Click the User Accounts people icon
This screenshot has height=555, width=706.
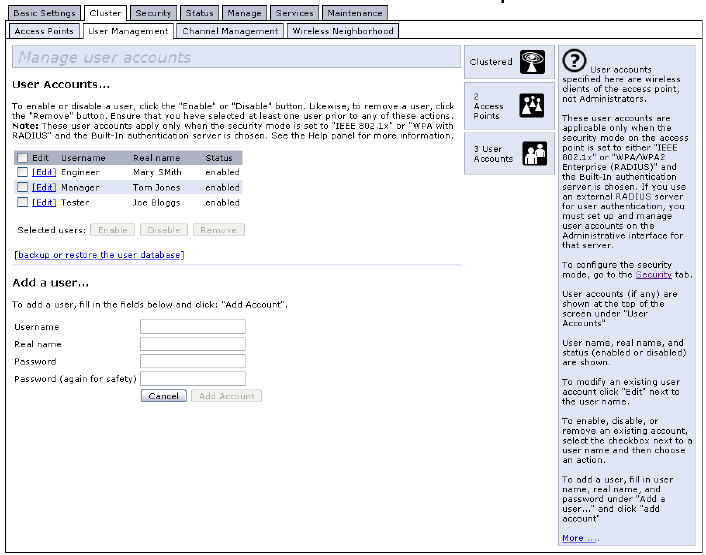pos(531,153)
